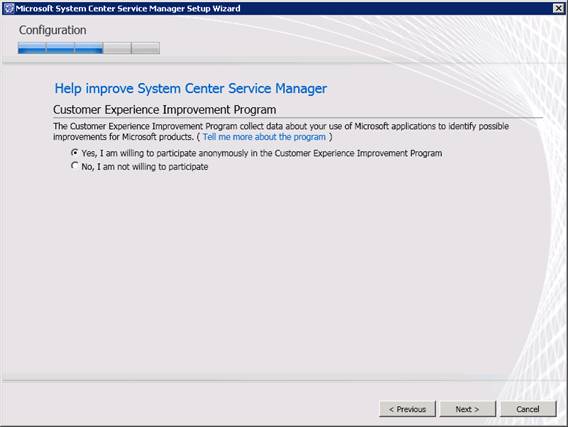Click the Help improve System Center Service Manager heading
This screenshot has height=427, width=568.
point(191,89)
